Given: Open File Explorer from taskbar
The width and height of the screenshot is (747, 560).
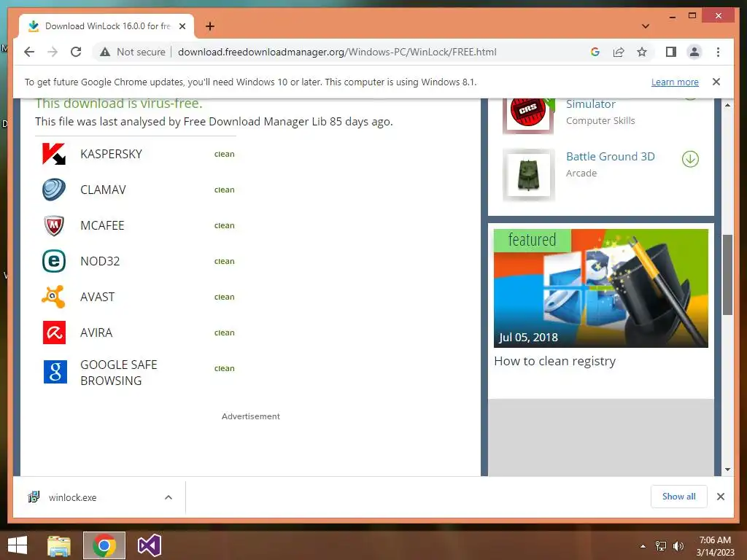Looking at the screenshot, I should 58,545.
